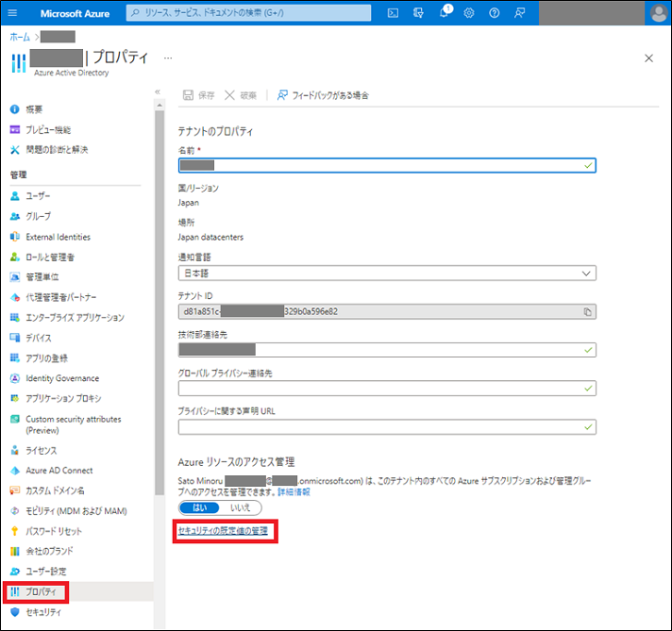Close the properties blade

(648, 58)
